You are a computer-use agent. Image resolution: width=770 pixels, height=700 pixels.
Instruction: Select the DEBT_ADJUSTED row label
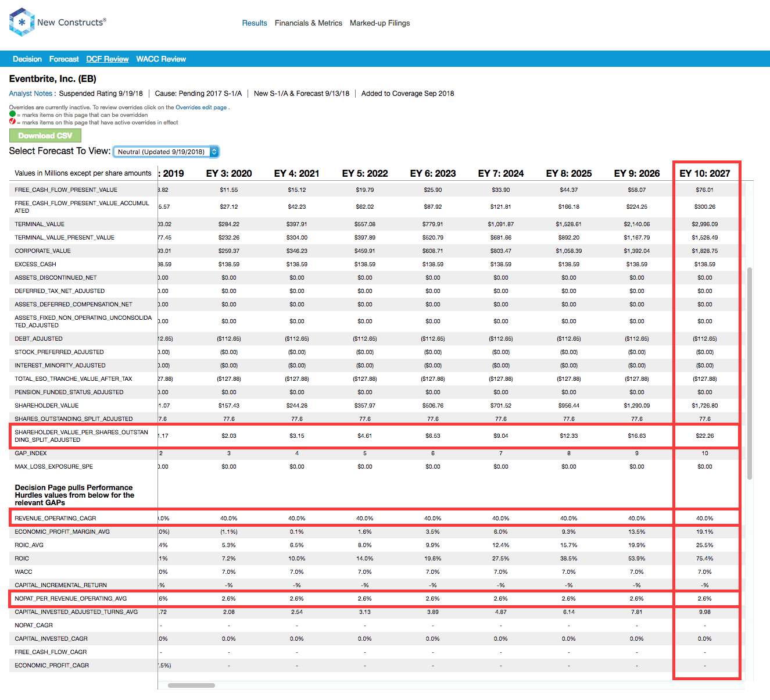39,339
